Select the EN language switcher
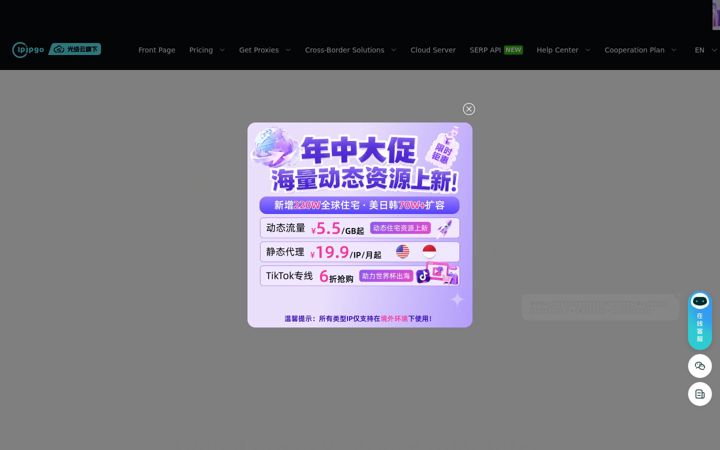The image size is (720, 450). (x=699, y=50)
